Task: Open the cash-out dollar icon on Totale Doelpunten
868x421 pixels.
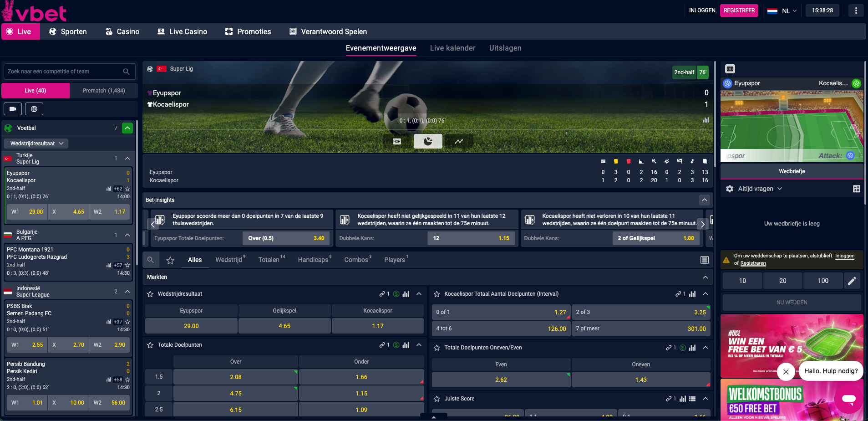Action: [x=396, y=345]
